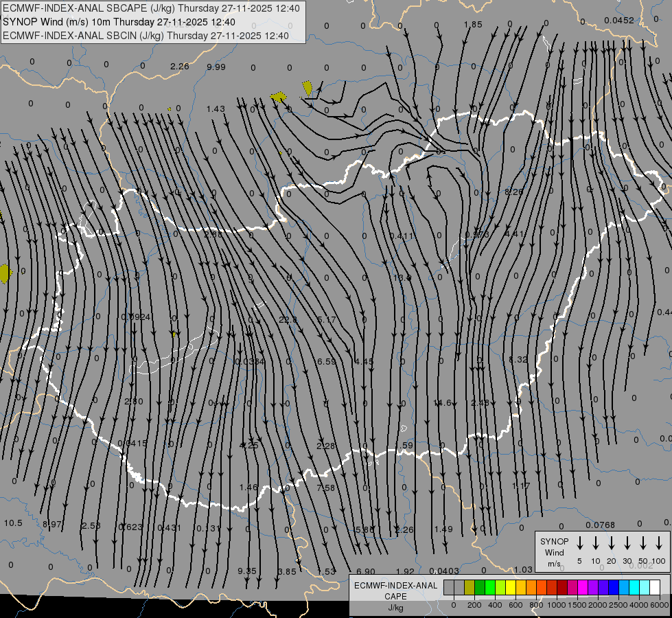Click the 50 m/s wind arrow in legend
Screen dimensions: 672x618
point(643,543)
